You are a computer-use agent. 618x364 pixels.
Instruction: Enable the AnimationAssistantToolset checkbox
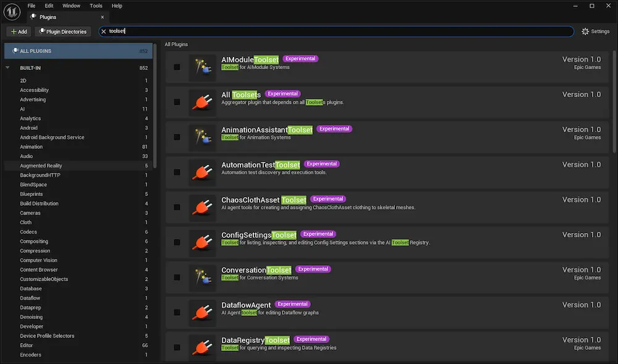(x=177, y=137)
